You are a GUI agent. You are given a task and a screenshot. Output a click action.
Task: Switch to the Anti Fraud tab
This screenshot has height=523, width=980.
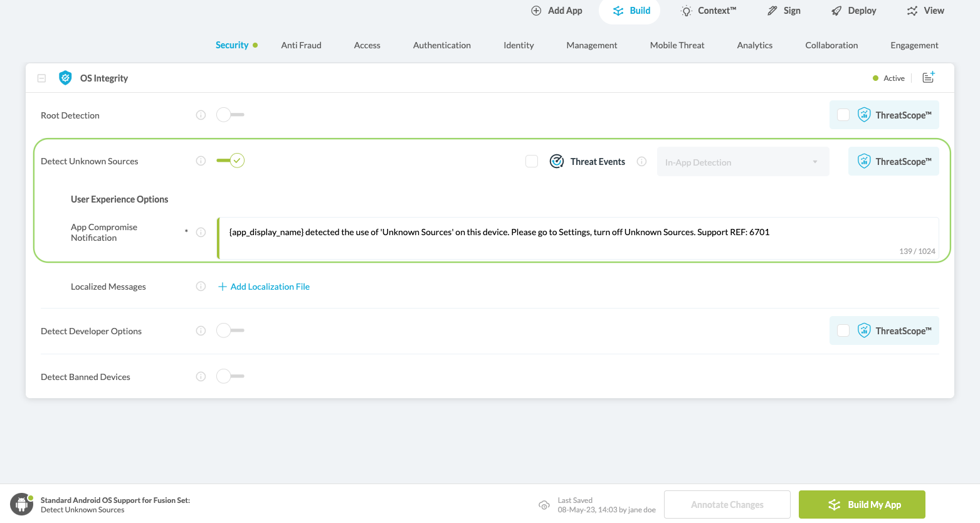click(301, 45)
